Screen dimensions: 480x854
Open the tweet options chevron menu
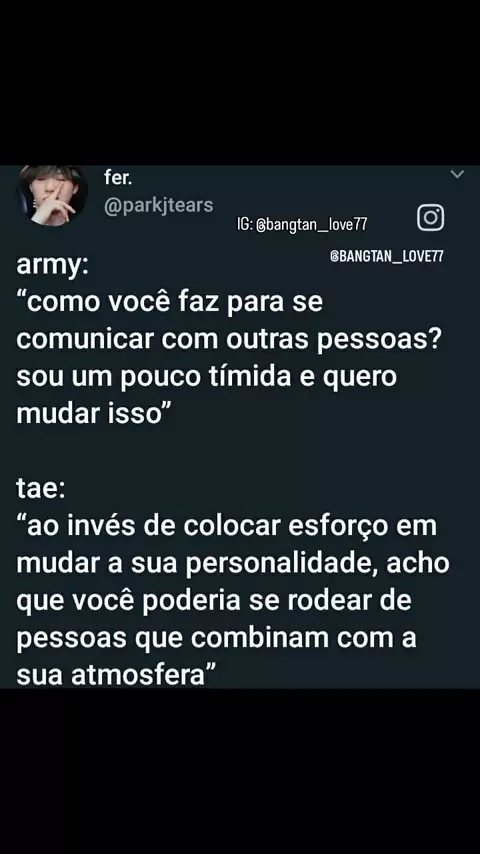tap(457, 174)
